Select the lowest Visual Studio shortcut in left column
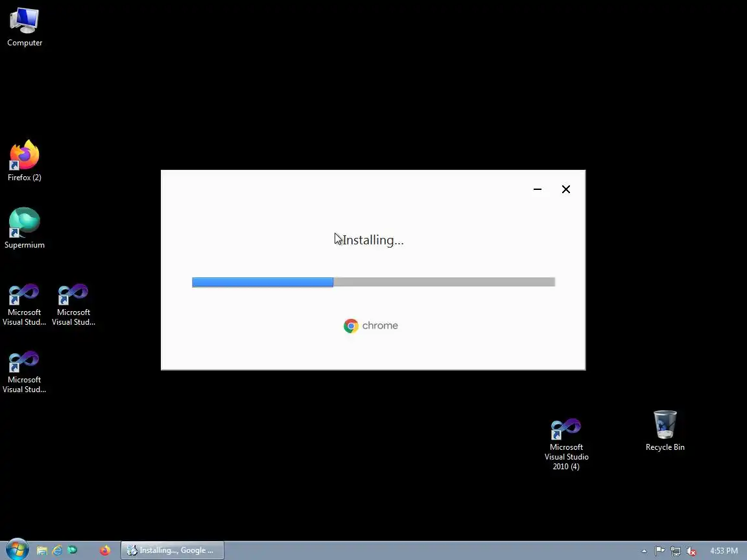 [24, 372]
